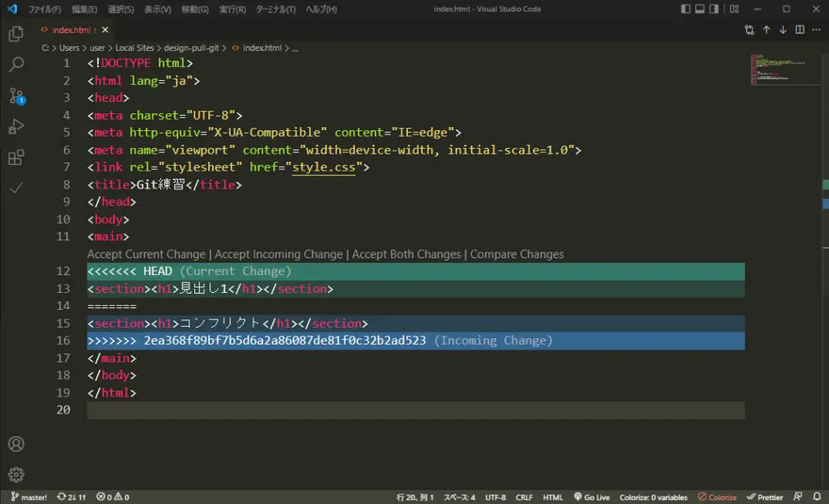Click the Open Changes icon in editor toolbar
The height and width of the screenshot is (504, 829).
pos(750,30)
